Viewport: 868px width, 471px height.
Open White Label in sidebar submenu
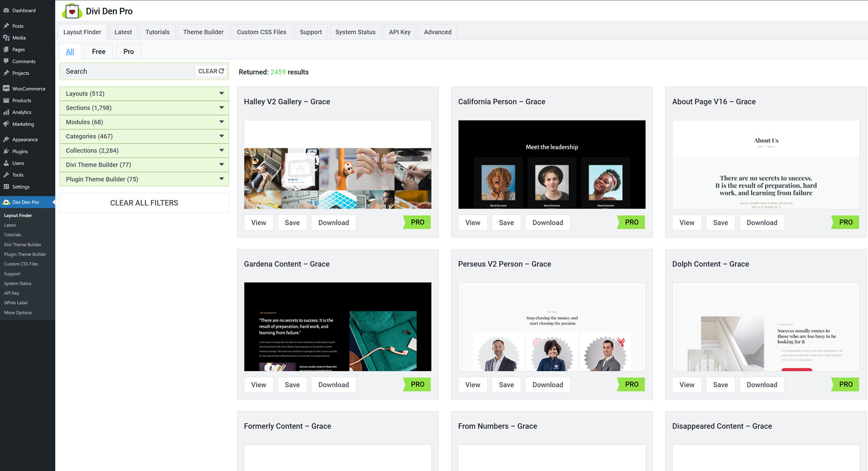click(16, 303)
